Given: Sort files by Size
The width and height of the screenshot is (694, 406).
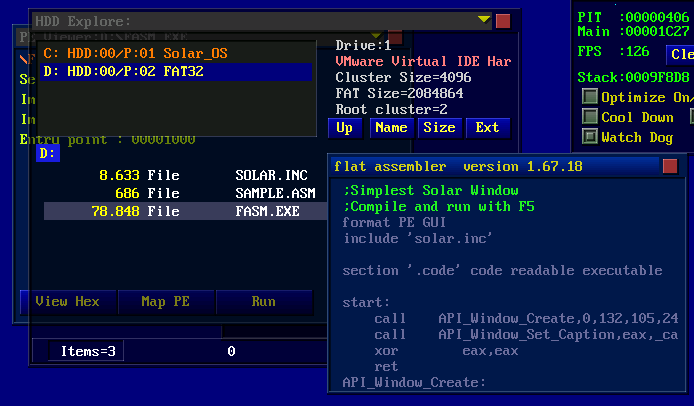Looking at the screenshot, I should point(439,128).
